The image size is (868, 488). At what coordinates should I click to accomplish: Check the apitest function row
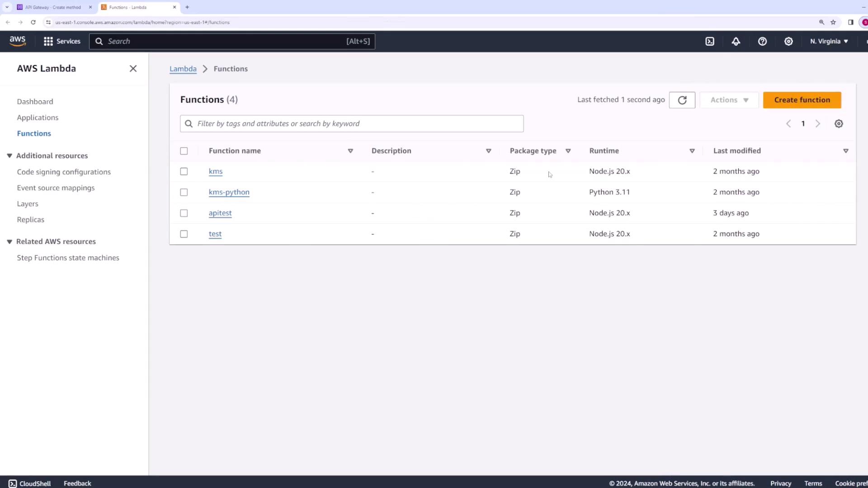tap(184, 213)
